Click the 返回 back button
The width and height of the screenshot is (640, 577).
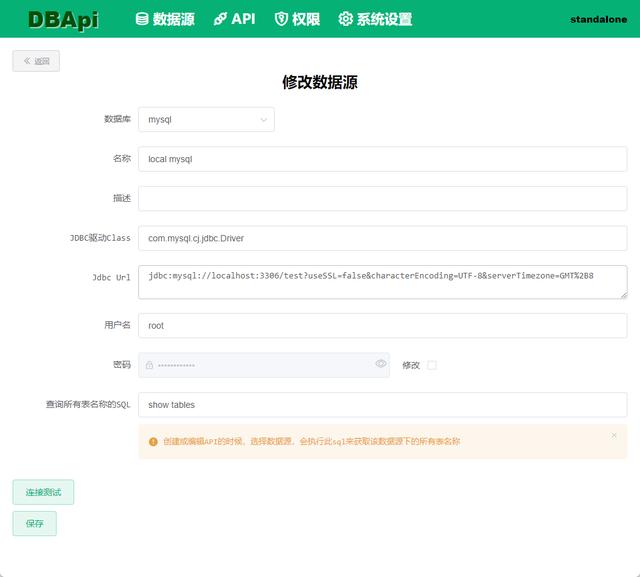click(x=36, y=61)
